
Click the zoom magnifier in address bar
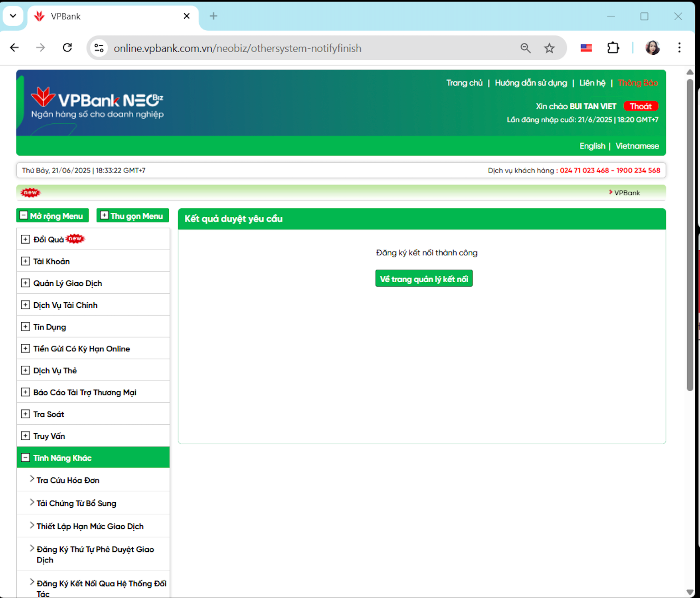(x=525, y=48)
